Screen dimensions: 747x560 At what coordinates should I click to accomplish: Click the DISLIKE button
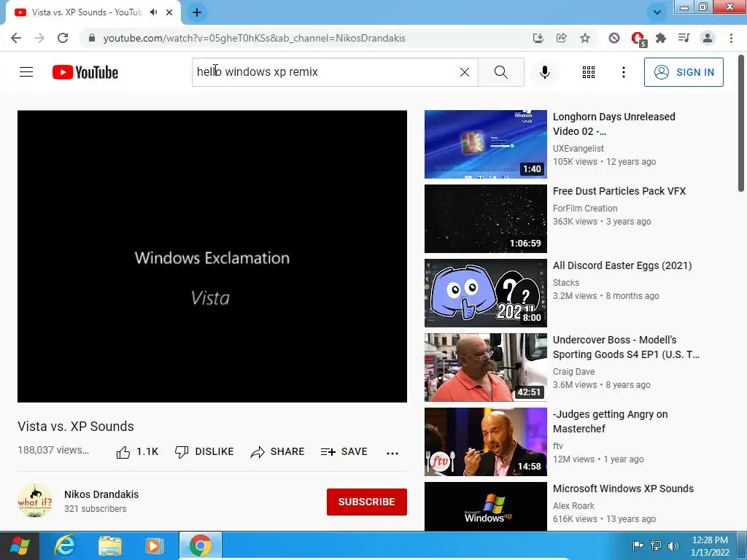204,452
